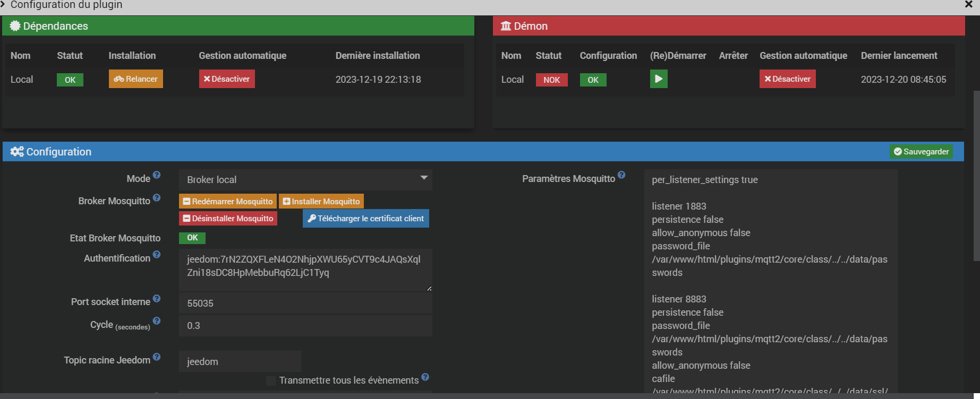The height and width of the screenshot is (399, 980).
Task: Disable automatic management of dependencies
Action: tap(227, 79)
